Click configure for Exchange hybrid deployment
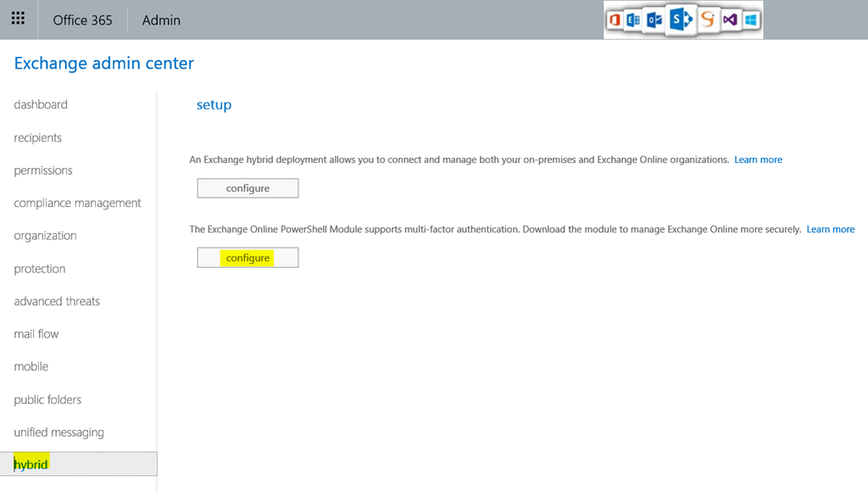Viewport: 868px width, 492px height. pos(248,187)
